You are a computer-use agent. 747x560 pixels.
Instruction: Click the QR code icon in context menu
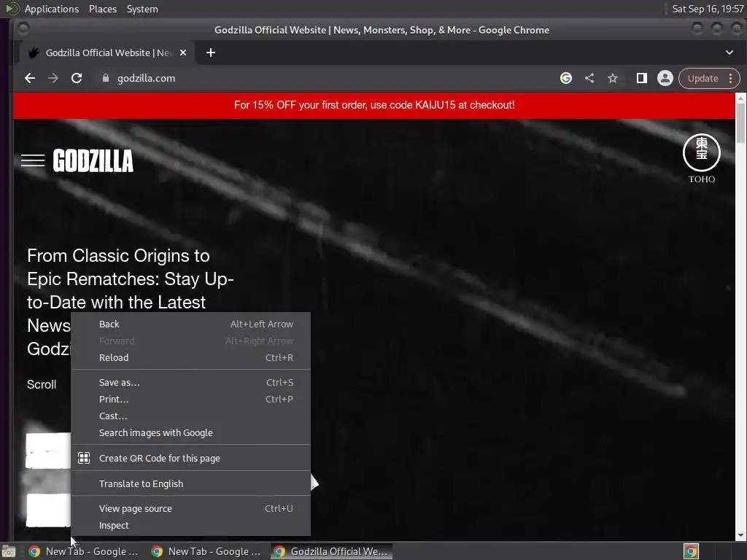click(x=84, y=458)
